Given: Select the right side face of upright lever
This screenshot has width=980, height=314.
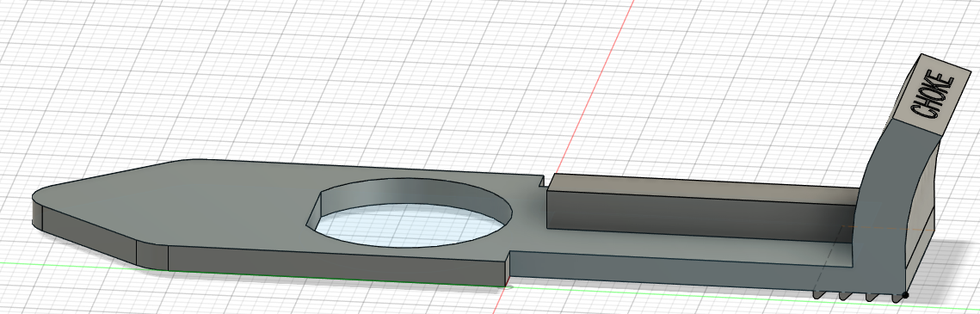Looking at the screenshot, I should click(921, 206).
